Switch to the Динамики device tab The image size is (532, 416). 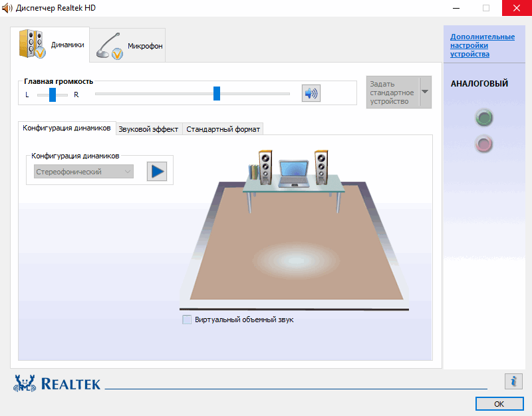point(50,45)
